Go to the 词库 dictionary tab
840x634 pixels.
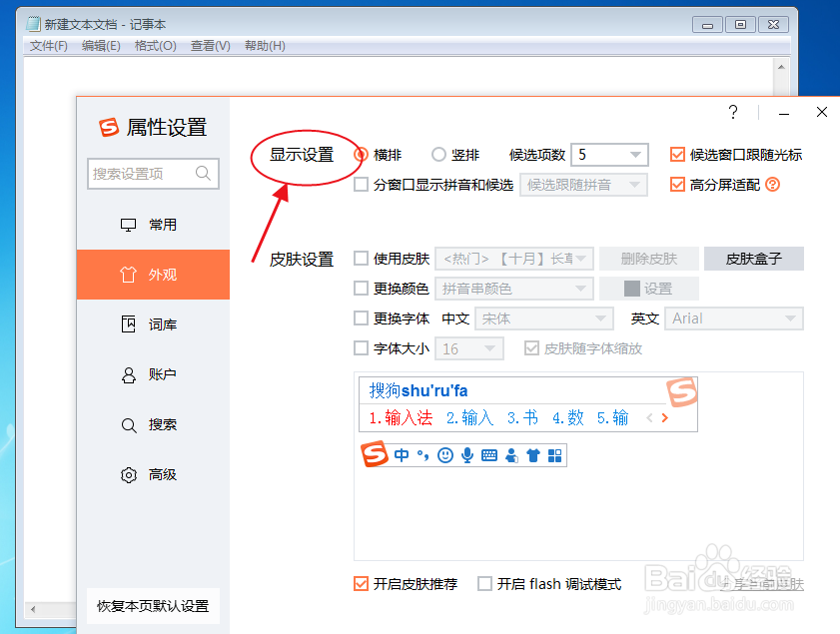click(153, 324)
